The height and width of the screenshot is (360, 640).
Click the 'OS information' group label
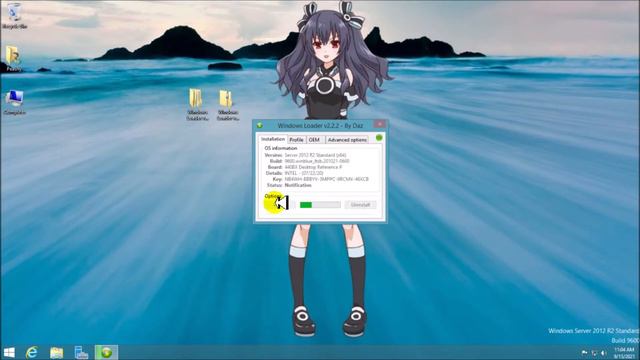tap(281, 148)
